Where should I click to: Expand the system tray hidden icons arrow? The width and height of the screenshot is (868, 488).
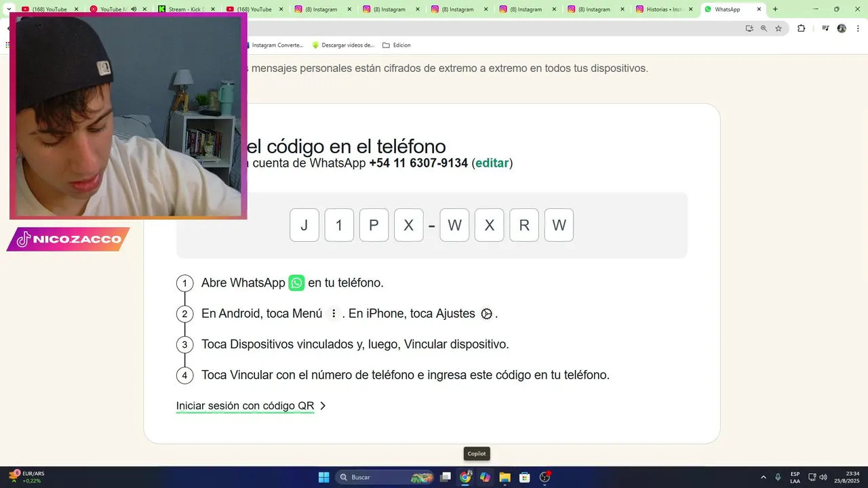point(764,477)
